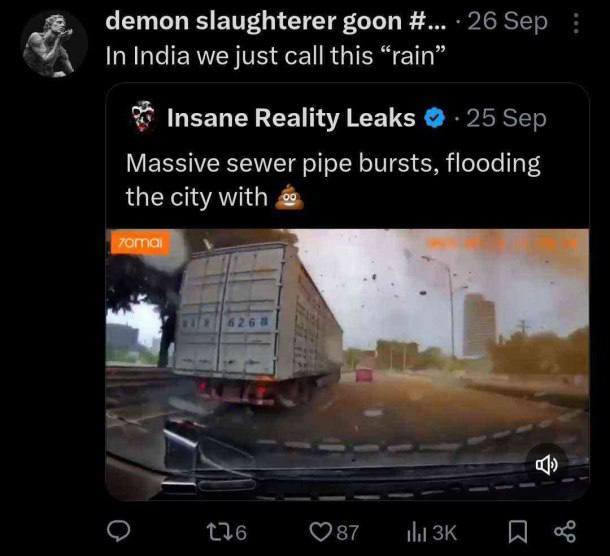Toggle the video sound speaker icon
This screenshot has height=556, width=610.
coord(546,464)
